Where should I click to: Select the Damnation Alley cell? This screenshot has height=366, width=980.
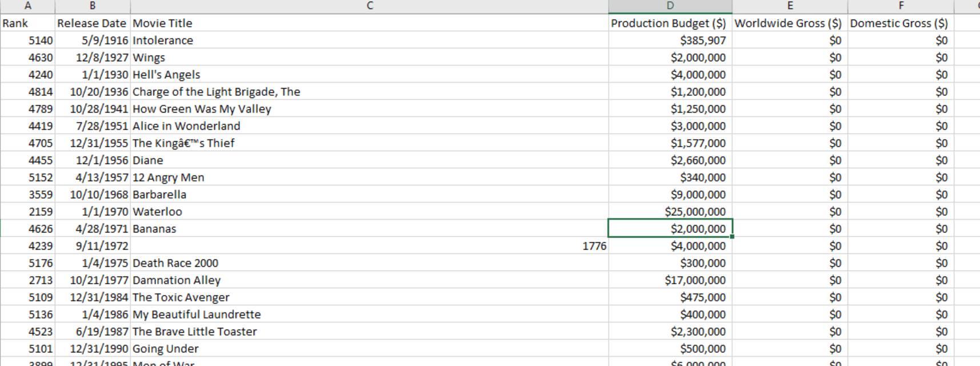(370, 280)
